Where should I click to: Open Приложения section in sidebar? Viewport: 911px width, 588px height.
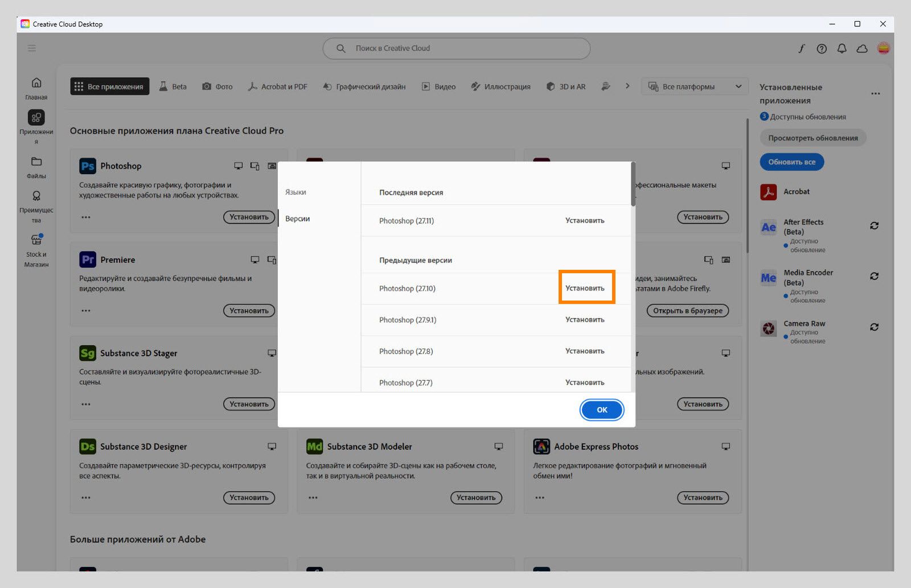click(x=36, y=126)
